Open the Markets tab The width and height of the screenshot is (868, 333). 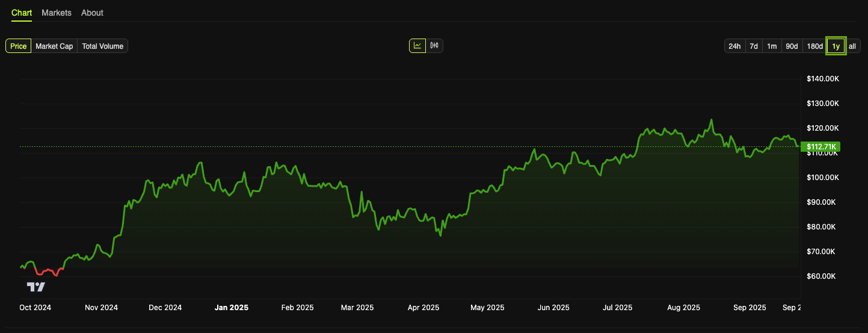click(x=57, y=13)
